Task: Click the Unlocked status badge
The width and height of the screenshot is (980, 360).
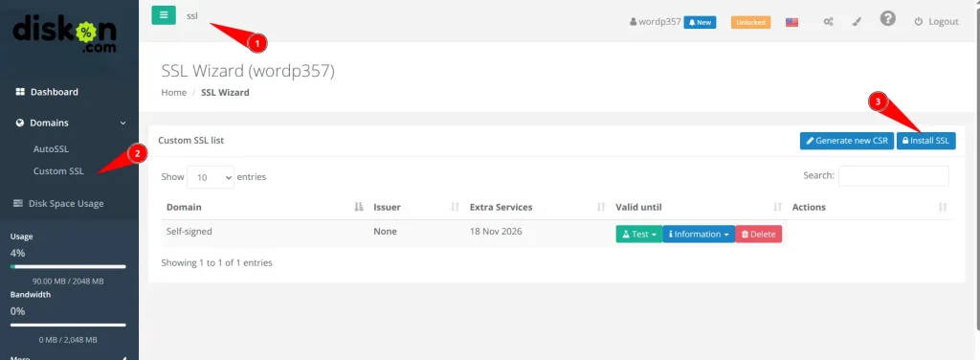Action: pyautogui.click(x=750, y=22)
